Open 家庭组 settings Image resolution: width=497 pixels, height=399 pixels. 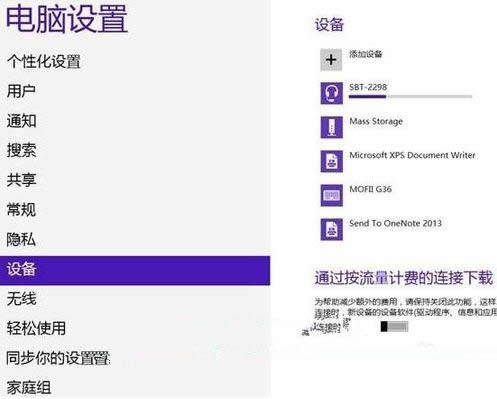pyautogui.click(x=29, y=388)
